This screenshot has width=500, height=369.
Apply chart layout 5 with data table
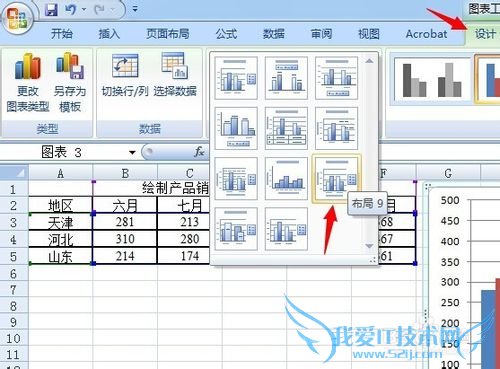286,128
